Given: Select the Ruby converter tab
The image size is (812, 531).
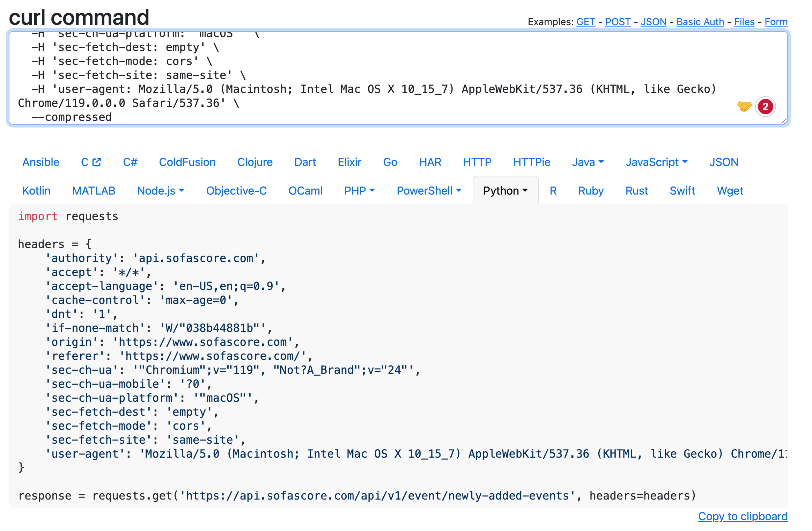Looking at the screenshot, I should (x=591, y=191).
